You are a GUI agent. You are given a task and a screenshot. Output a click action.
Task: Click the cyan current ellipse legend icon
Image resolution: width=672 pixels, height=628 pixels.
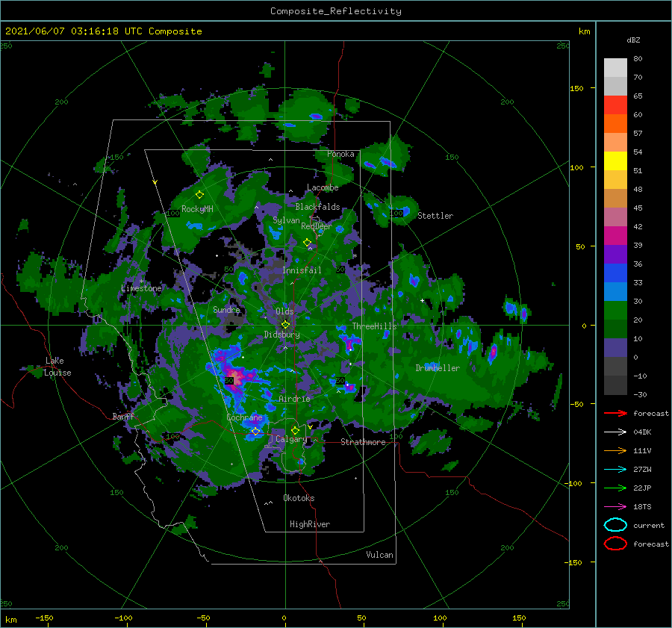[x=615, y=525]
